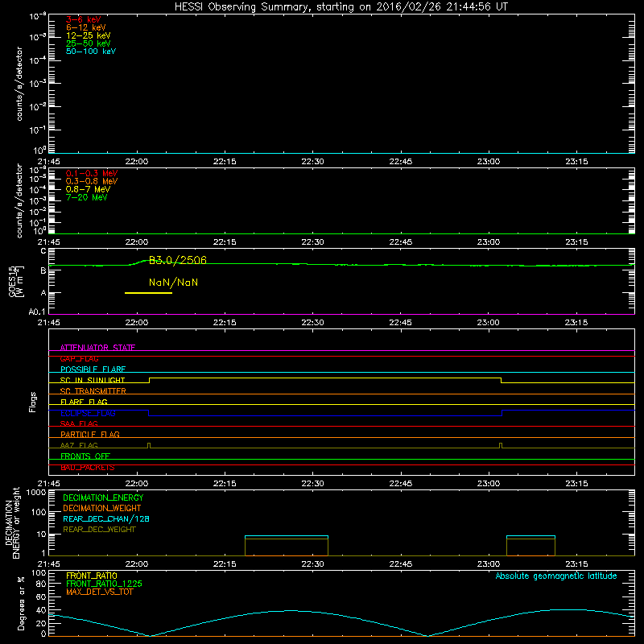Viewport: 644px width, 644px height.
Task: Click the ATTENUATOR_STATE flag label
Action: coord(97,348)
